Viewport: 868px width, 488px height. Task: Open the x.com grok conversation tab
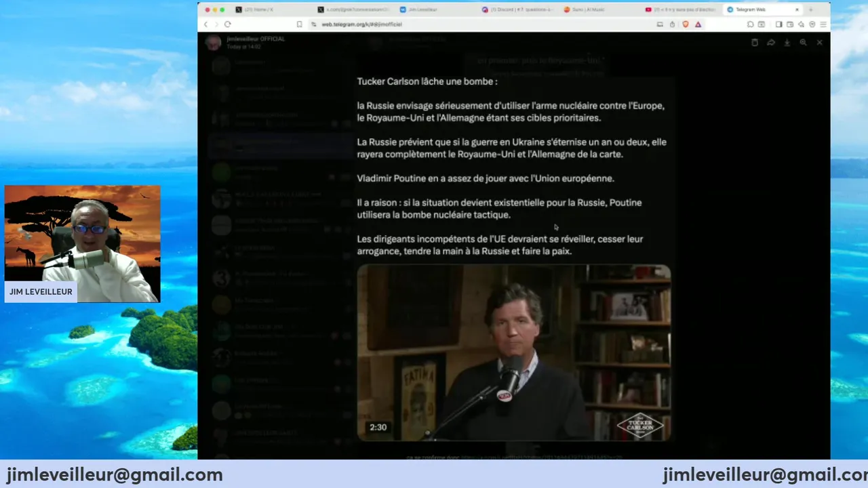pos(354,9)
